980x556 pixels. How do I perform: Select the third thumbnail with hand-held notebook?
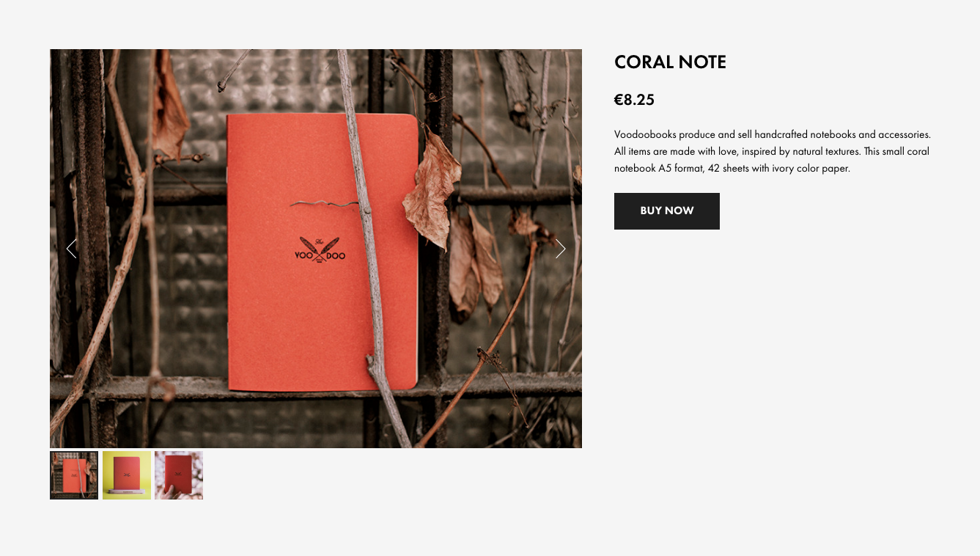pyautogui.click(x=179, y=475)
